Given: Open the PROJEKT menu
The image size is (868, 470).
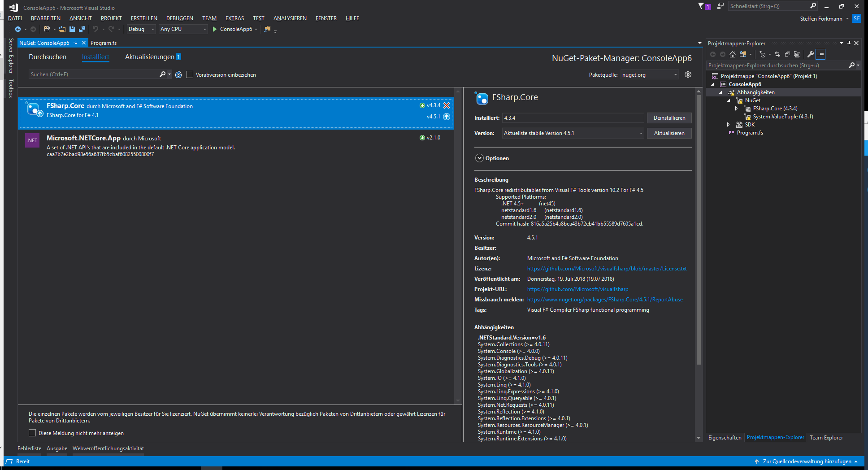Looking at the screenshot, I should [111, 18].
